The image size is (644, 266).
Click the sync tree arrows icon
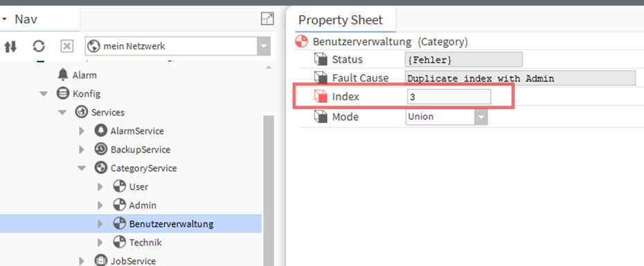point(10,46)
